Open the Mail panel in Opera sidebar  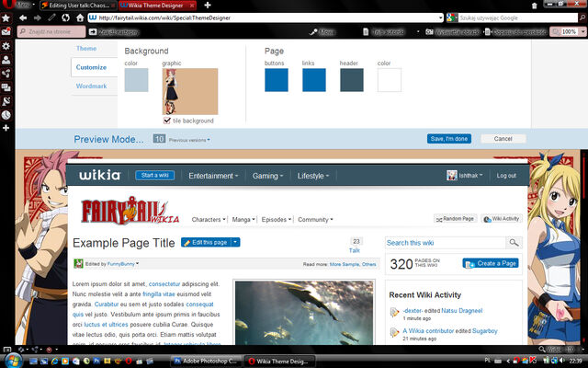tap(6, 31)
